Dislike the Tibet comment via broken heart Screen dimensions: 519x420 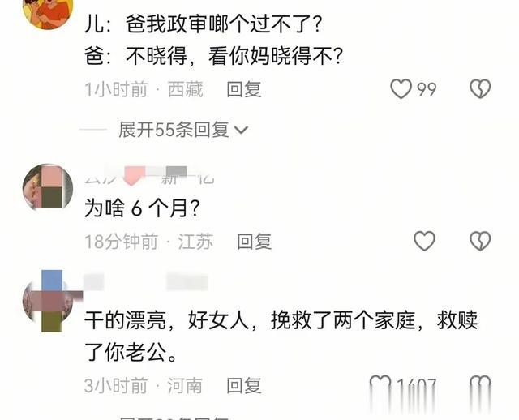coord(480,89)
